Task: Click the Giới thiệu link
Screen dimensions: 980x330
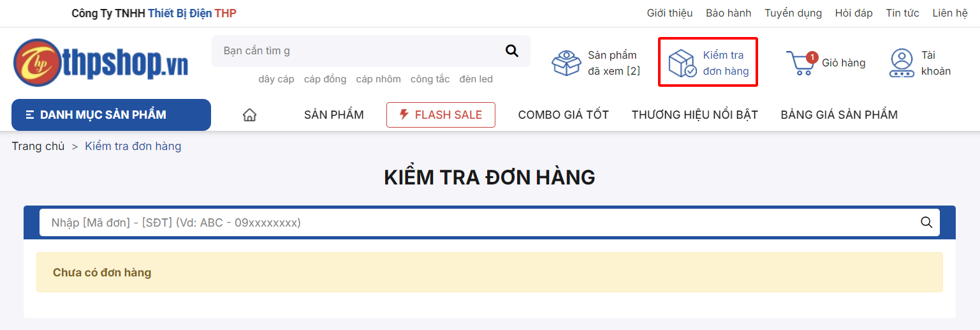Action: click(x=669, y=13)
